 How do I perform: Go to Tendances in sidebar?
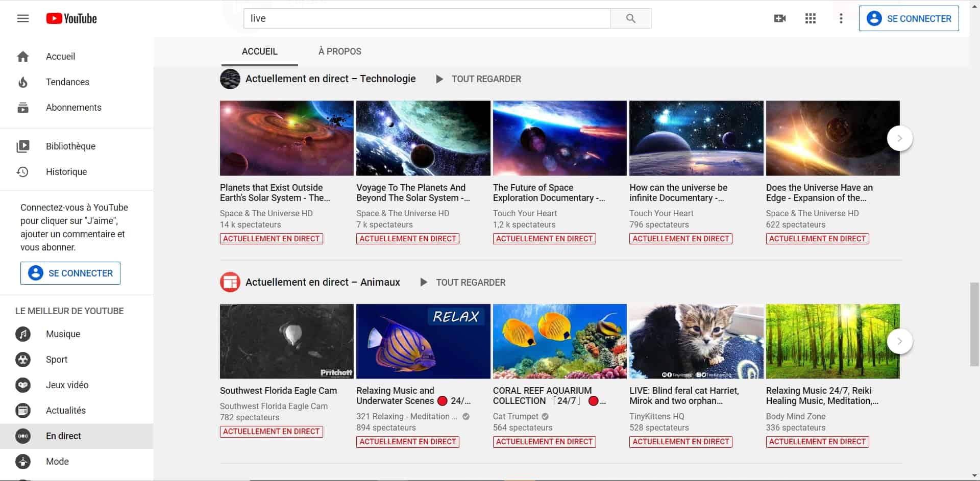click(x=67, y=82)
